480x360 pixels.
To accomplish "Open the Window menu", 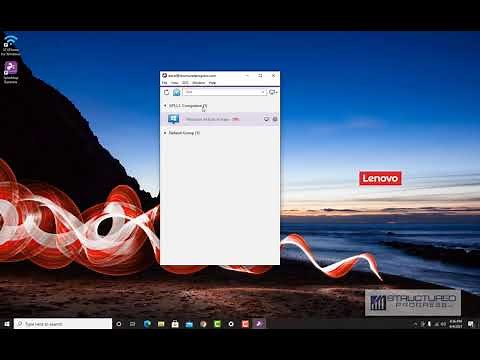I will pyautogui.click(x=199, y=83).
